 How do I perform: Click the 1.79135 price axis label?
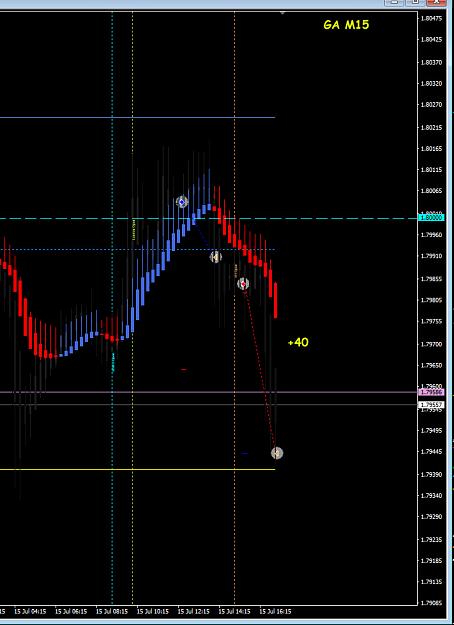431,582
